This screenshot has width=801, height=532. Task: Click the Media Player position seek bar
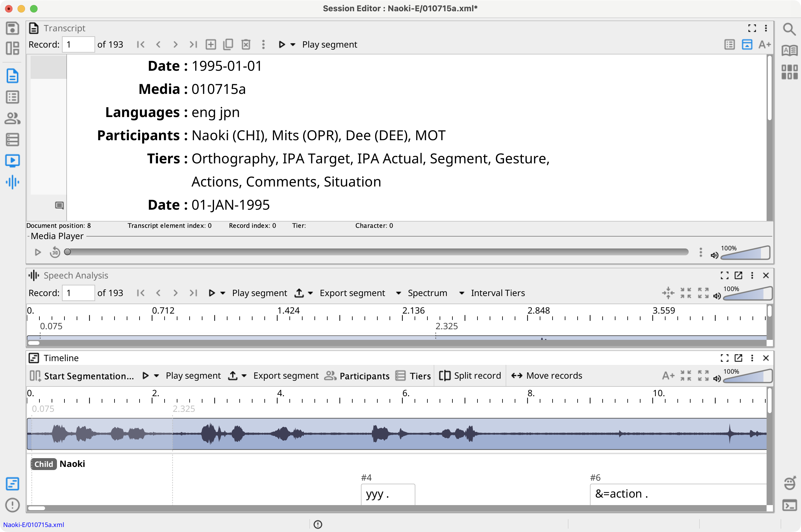[x=377, y=252]
